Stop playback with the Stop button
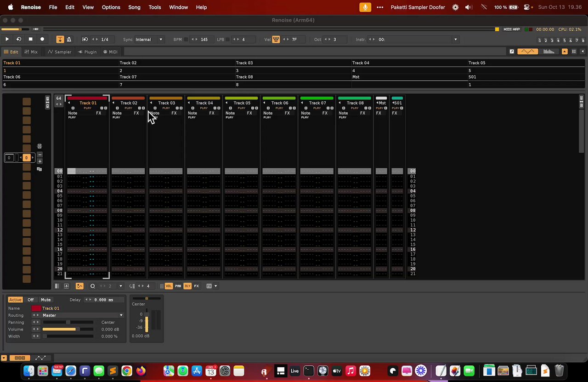The width and height of the screenshot is (588, 382). [x=30, y=40]
